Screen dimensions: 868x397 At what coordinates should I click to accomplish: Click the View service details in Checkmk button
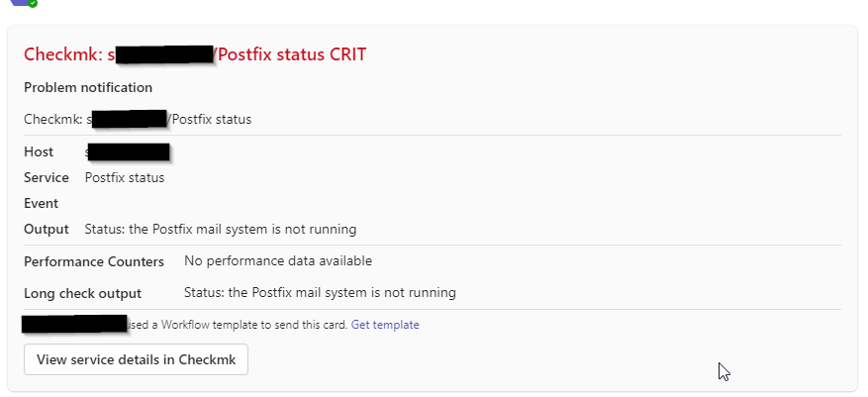[136, 359]
